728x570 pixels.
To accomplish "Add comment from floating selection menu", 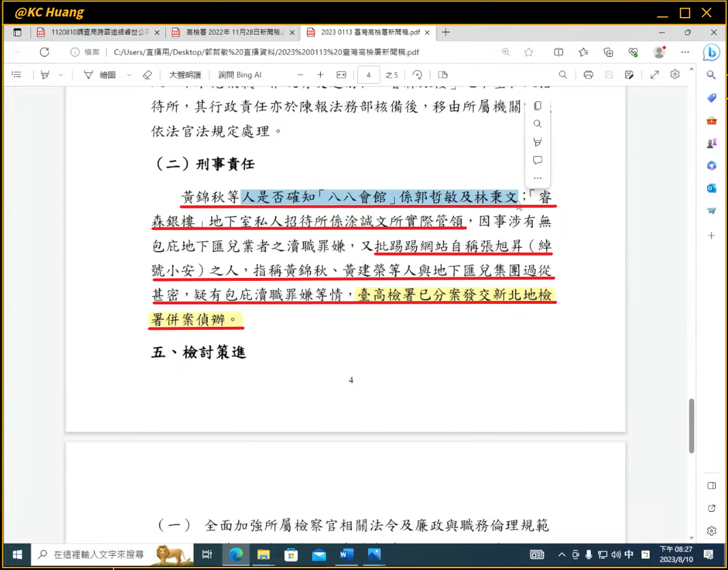I will coord(537,160).
